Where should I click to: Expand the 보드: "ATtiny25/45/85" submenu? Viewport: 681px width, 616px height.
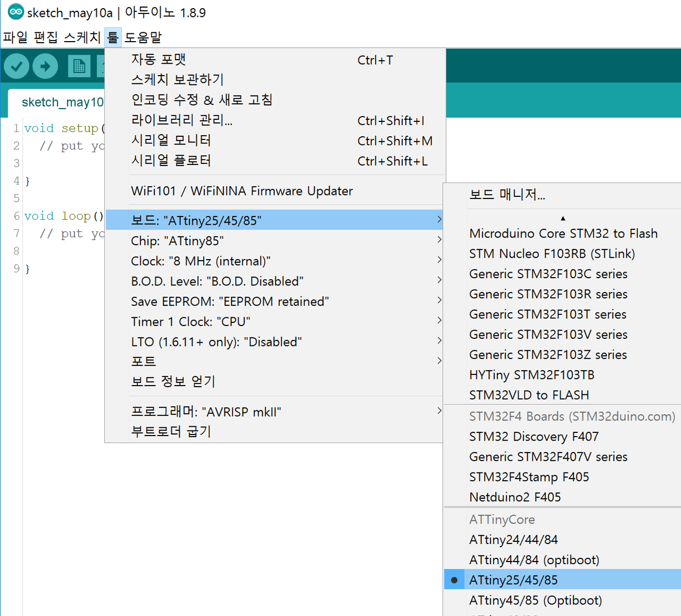[275, 220]
